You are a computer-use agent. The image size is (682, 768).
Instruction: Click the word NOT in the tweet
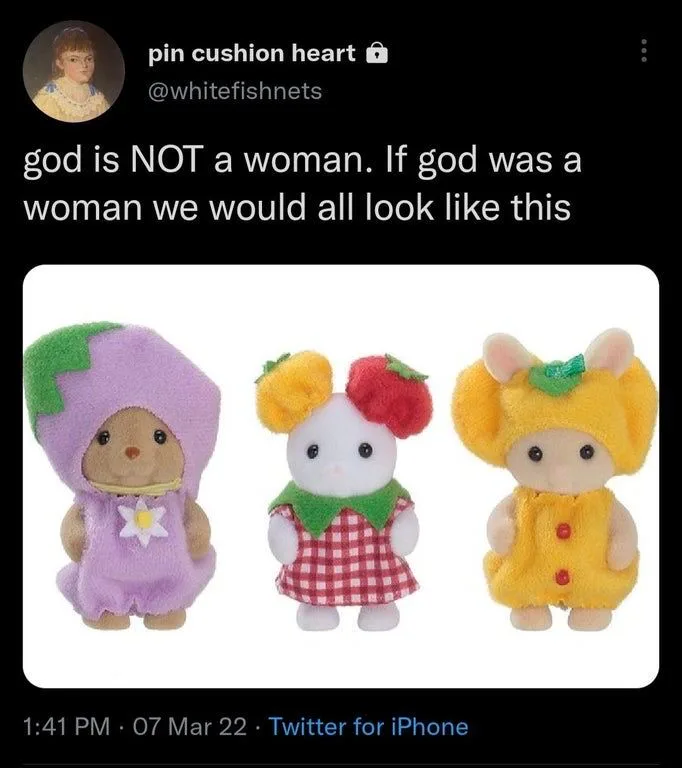pos(165,161)
